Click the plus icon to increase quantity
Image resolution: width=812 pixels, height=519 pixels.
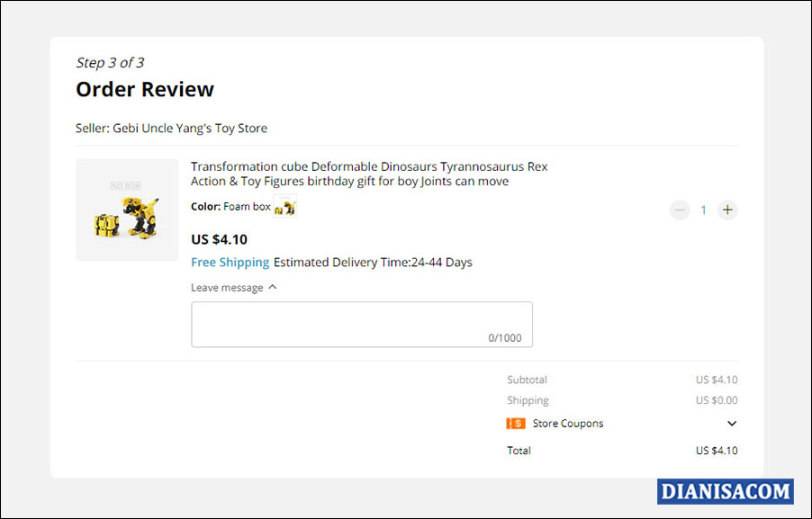(x=727, y=210)
